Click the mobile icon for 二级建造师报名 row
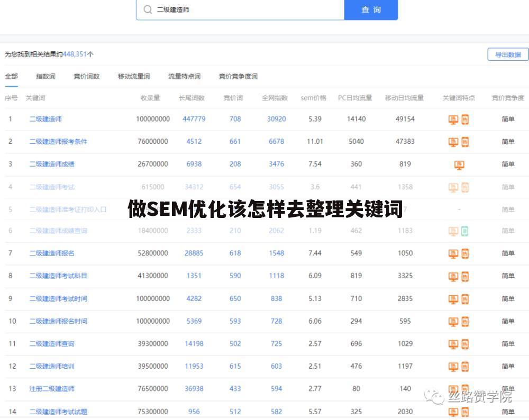The image size is (529, 420). pos(465,254)
